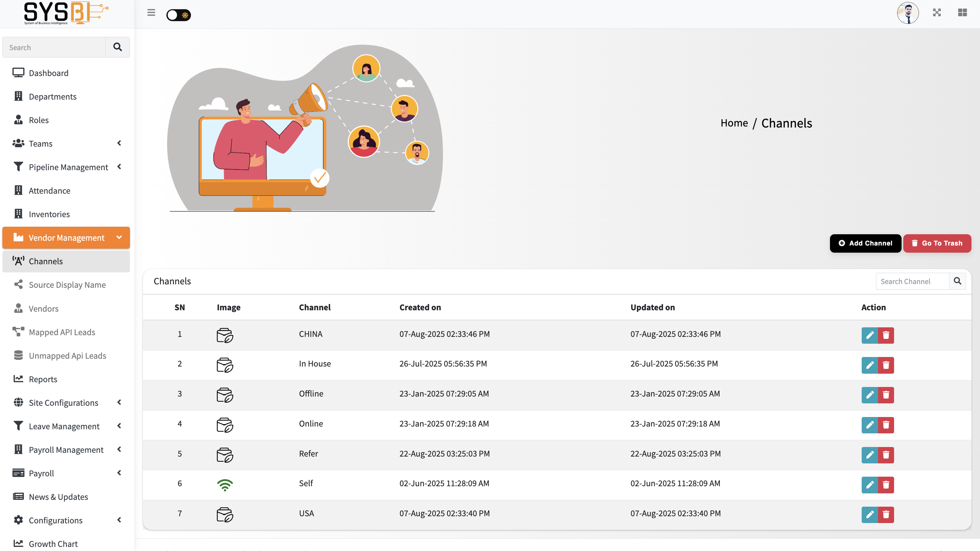
Task: Click the user profile avatar
Action: pyautogui.click(x=907, y=13)
